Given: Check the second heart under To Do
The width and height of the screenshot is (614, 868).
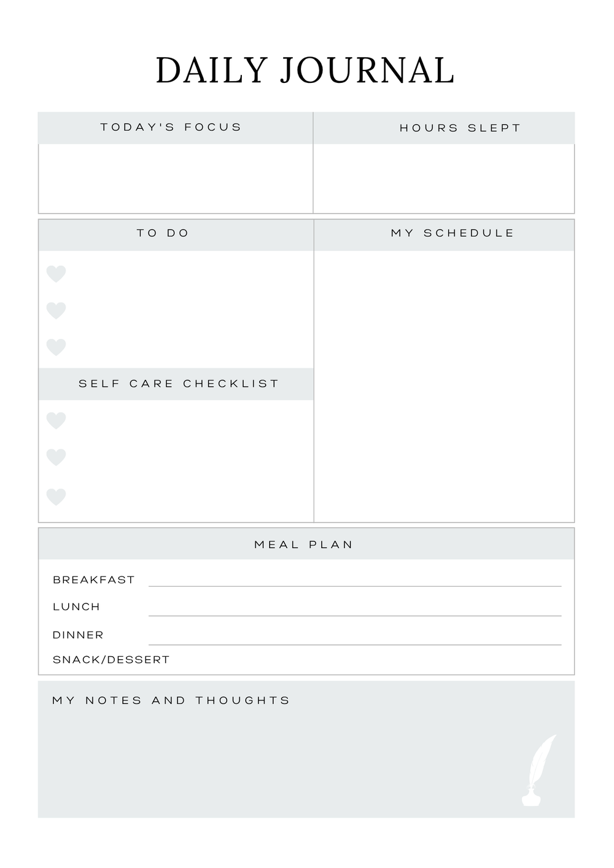Looking at the screenshot, I should [x=56, y=311].
